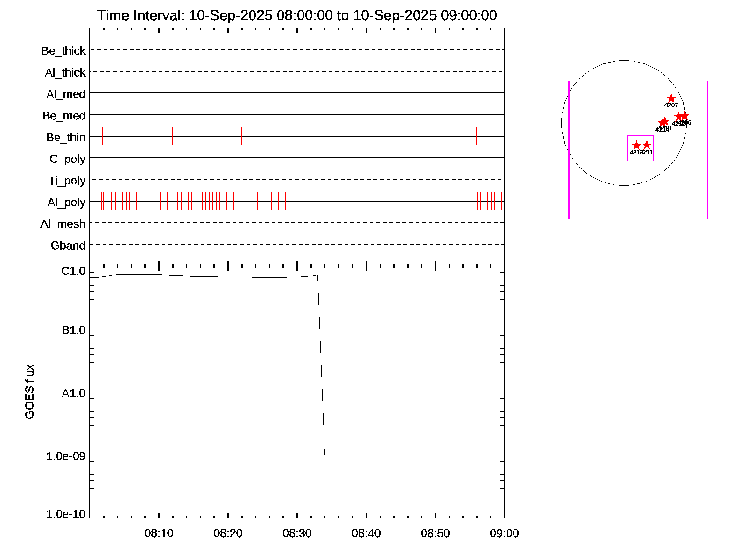Click the Al_poly filter label
Image resolution: width=747 pixels, height=560 pixels.
tap(66, 203)
